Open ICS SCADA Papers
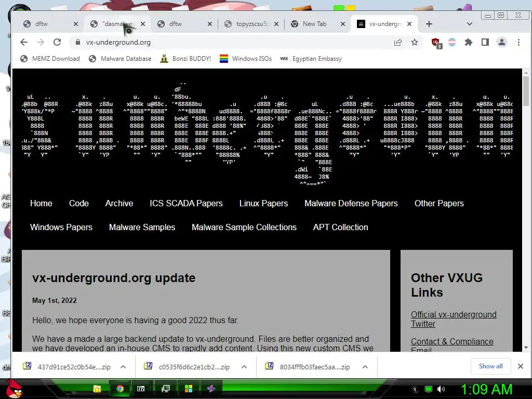This screenshot has width=532, height=399. tap(187, 203)
